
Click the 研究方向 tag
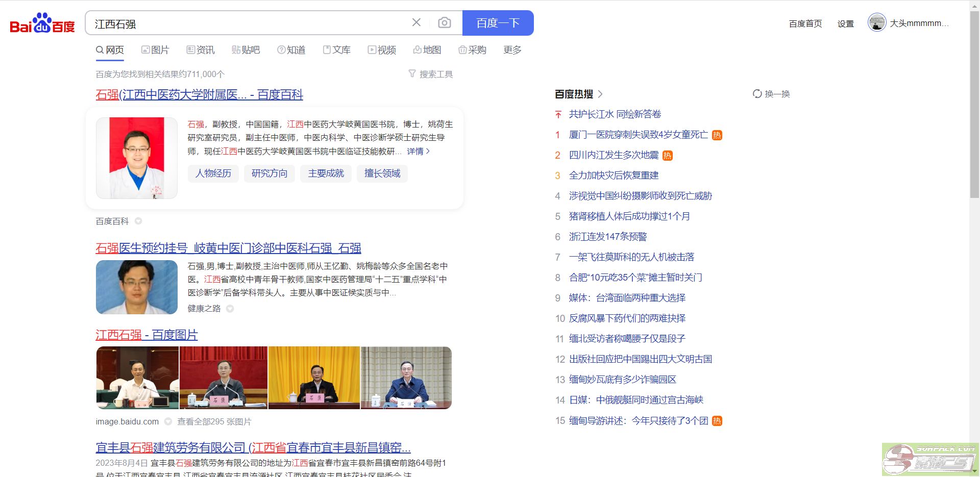pyautogui.click(x=269, y=173)
